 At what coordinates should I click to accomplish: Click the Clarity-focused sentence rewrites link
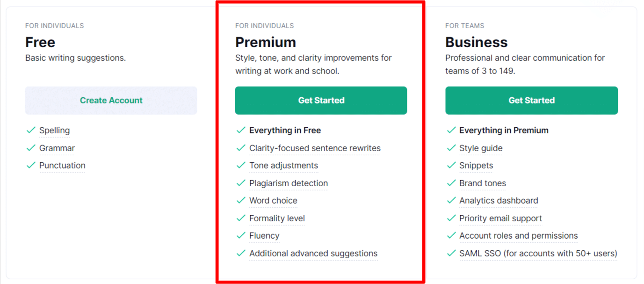point(314,148)
